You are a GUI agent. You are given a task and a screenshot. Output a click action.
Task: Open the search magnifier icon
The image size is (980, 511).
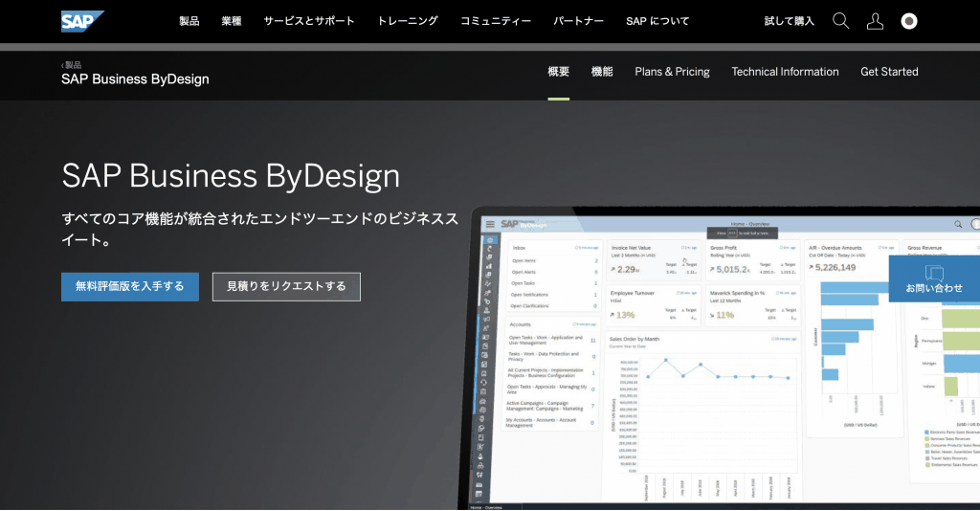tap(840, 21)
